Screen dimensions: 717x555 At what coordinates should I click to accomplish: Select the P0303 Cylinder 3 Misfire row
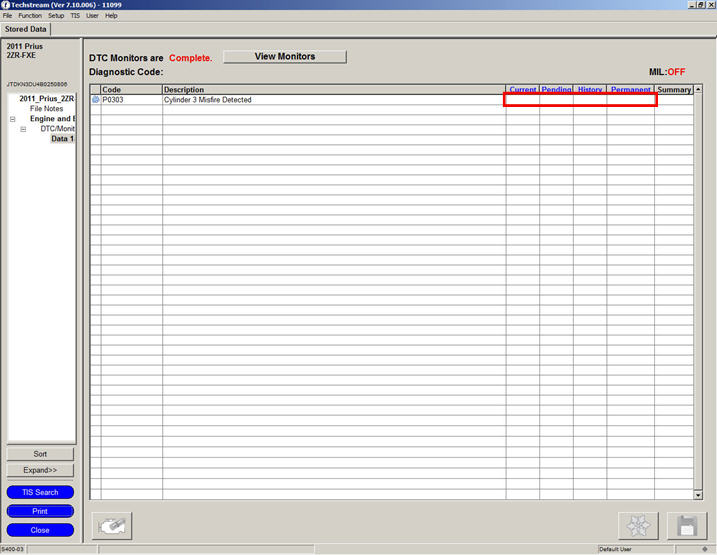(300, 100)
